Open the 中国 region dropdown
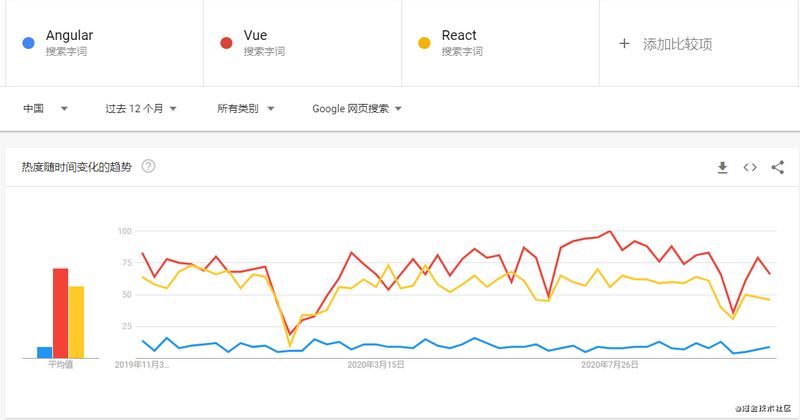 45,109
